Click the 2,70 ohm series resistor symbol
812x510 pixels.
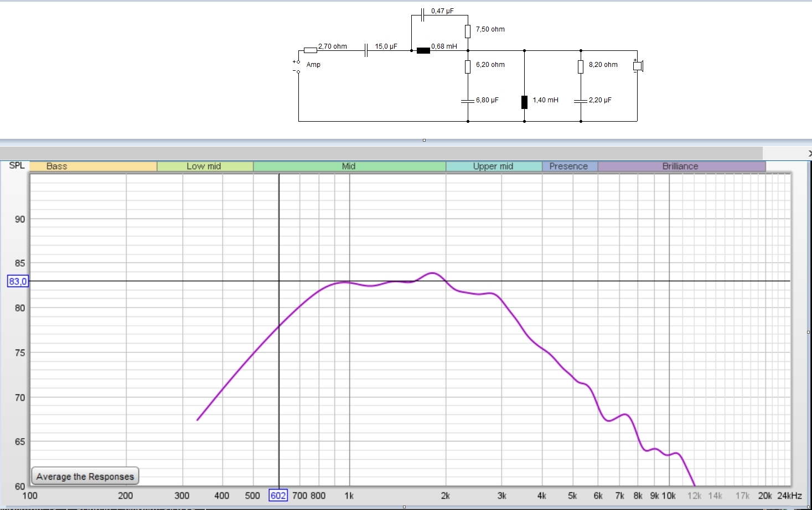[311, 50]
